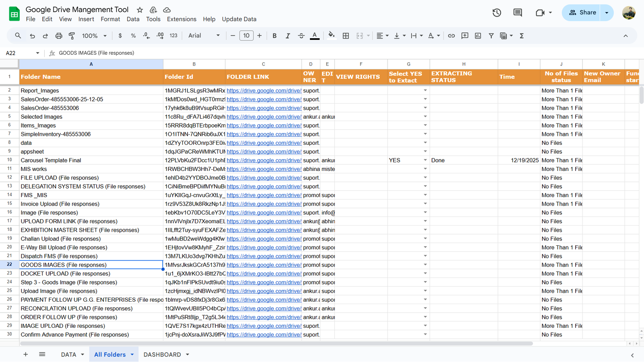Open the Arial font dropdown
This screenshot has height=362, width=644.
coord(204,36)
